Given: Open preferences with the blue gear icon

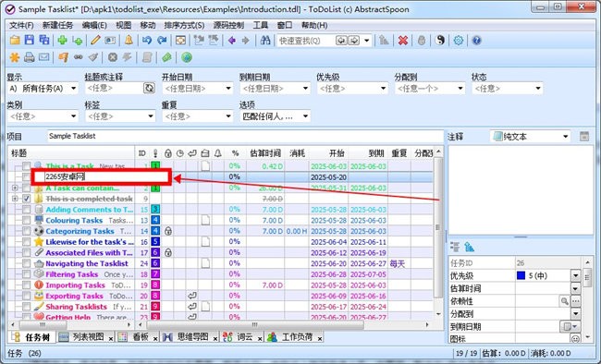Looking at the screenshot, I should (459, 41).
